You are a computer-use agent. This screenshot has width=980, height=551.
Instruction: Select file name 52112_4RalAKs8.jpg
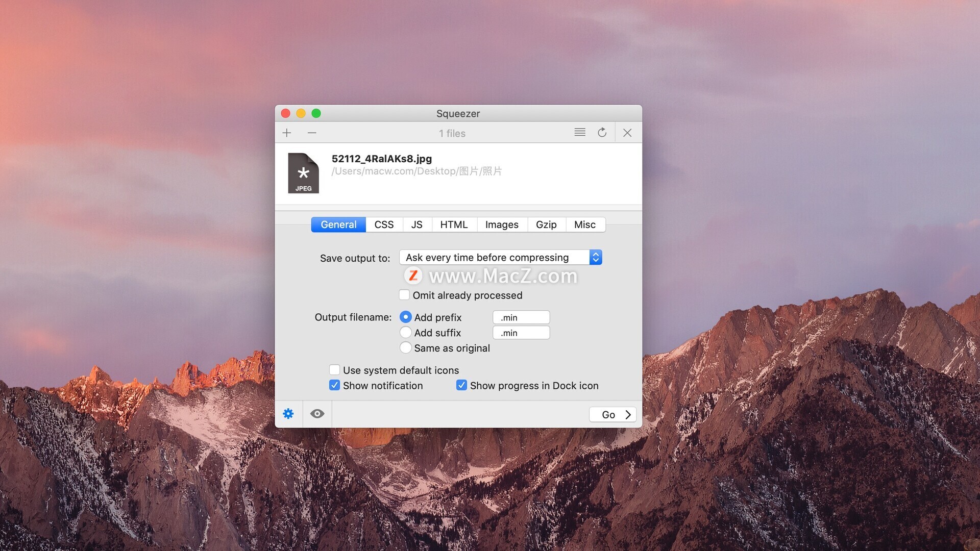(382, 159)
